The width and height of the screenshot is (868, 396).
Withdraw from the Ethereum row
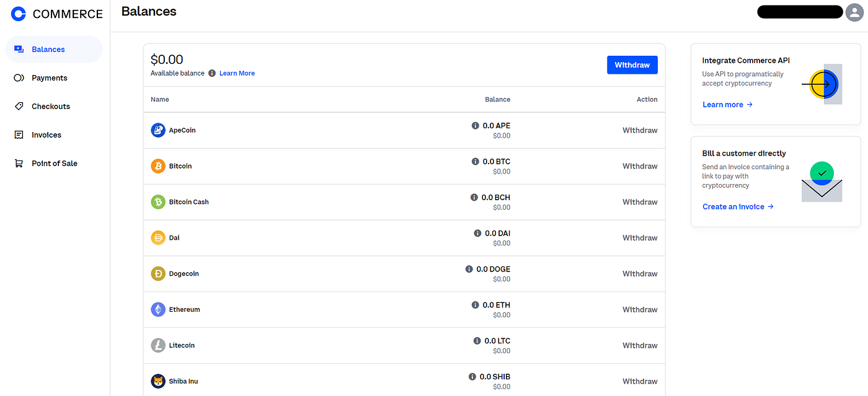click(x=640, y=310)
